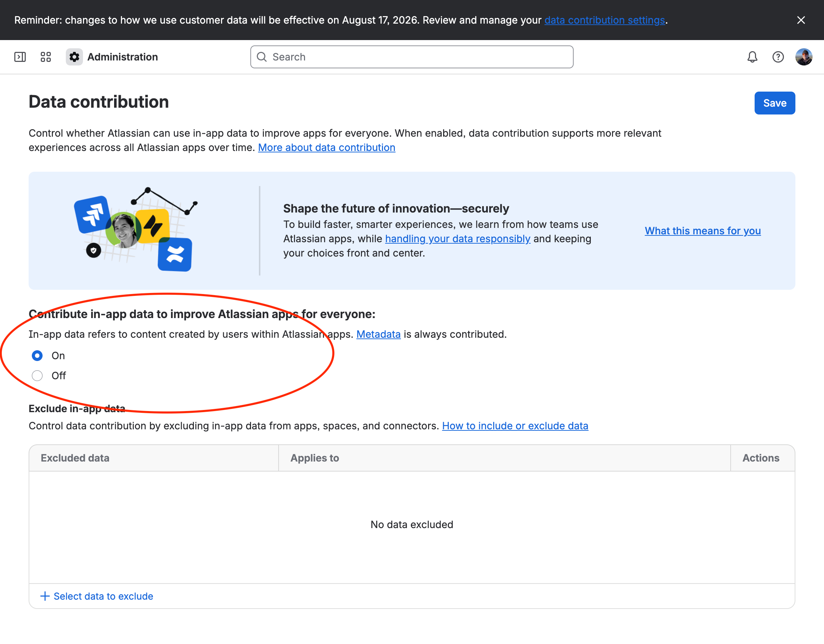Click the Exclude in-app data heading
Screen dimensions: 824x644
coord(77,409)
